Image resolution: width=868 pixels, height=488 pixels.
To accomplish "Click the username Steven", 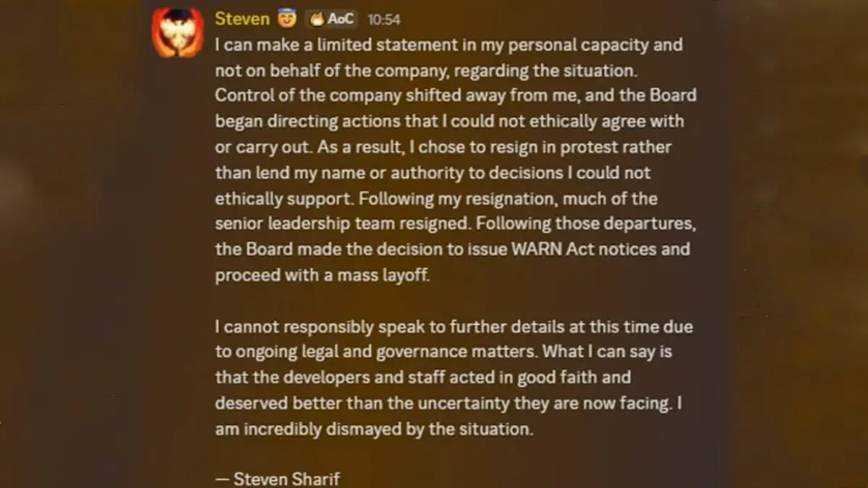I will click(x=242, y=18).
